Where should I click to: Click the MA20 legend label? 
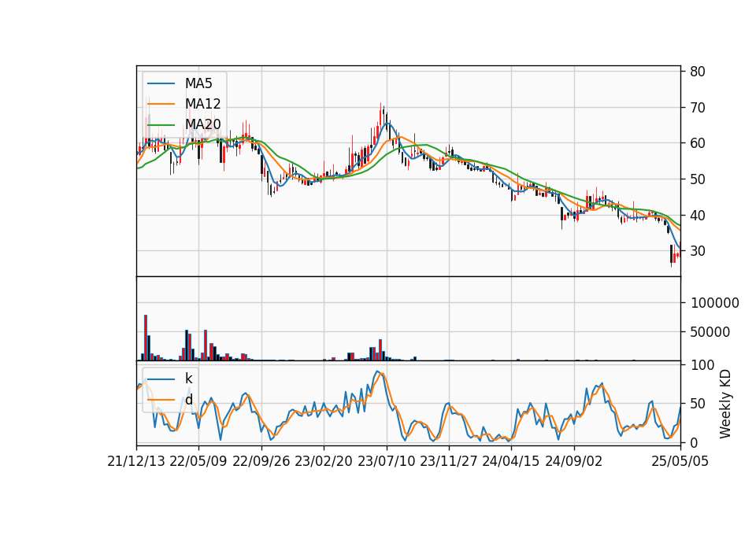[x=202, y=124]
